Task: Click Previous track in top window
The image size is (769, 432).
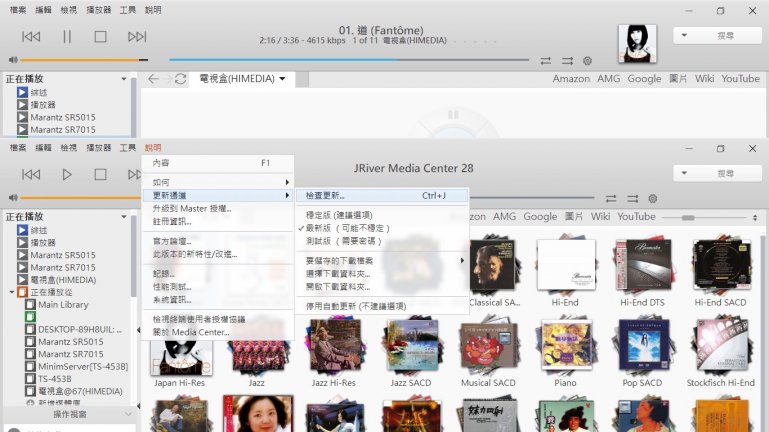Action: pos(31,37)
